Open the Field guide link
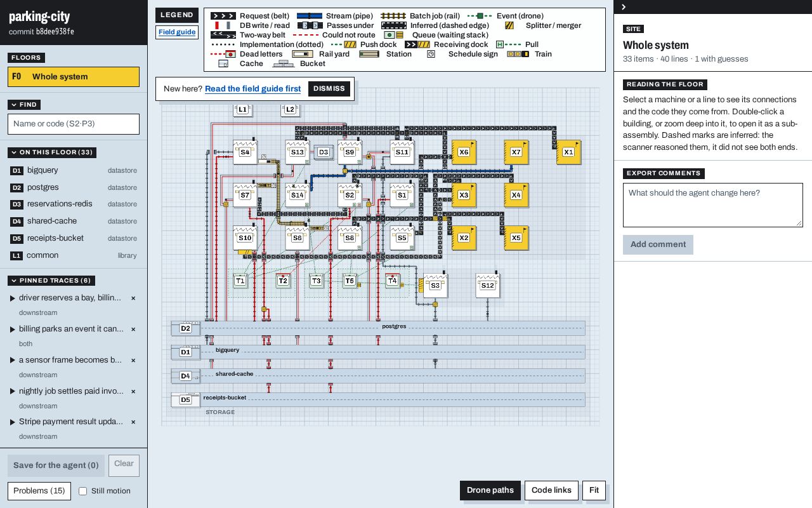The height and width of the screenshot is (508, 812). 177,32
